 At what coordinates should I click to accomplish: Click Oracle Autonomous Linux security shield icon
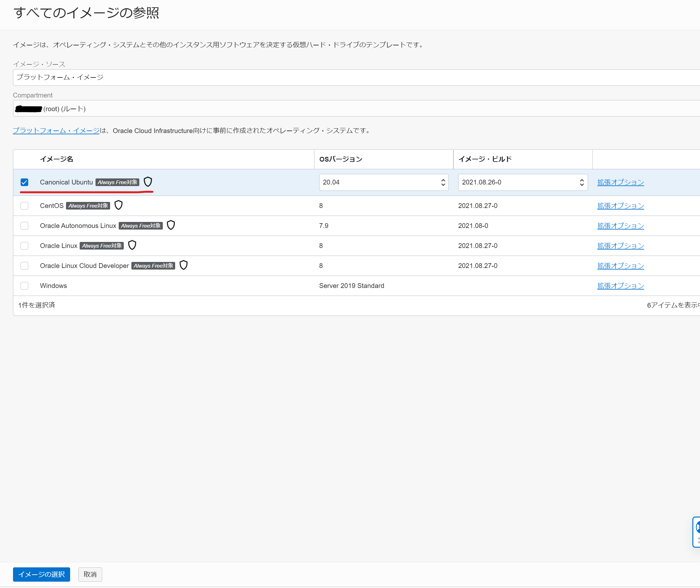[x=171, y=225]
